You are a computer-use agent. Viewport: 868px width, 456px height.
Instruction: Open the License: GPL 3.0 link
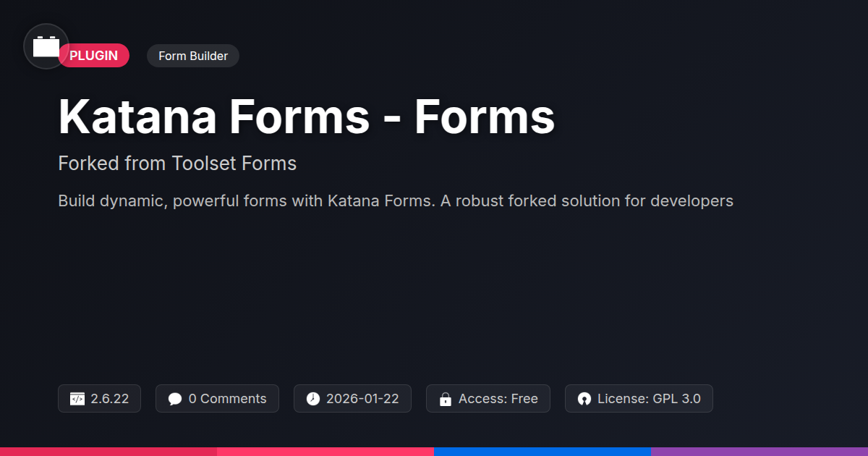click(x=649, y=399)
